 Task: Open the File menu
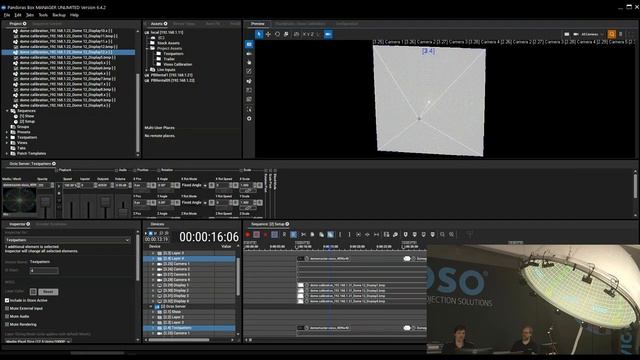pos(7,15)
